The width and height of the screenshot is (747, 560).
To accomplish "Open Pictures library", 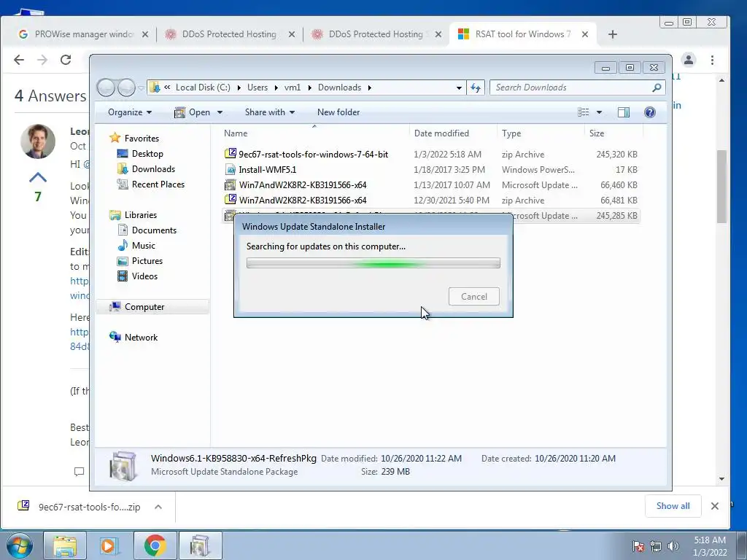I will 147,260.
